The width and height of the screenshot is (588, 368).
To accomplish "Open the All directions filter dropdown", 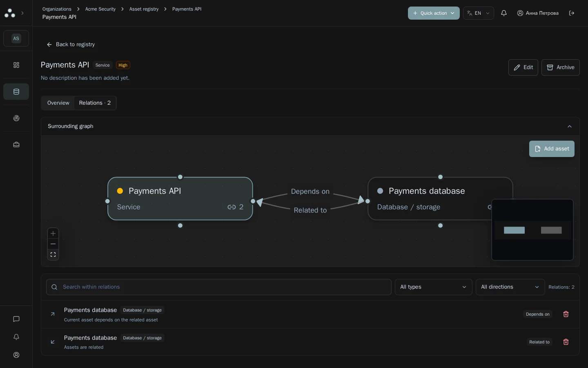I will [x=510, y=287].
